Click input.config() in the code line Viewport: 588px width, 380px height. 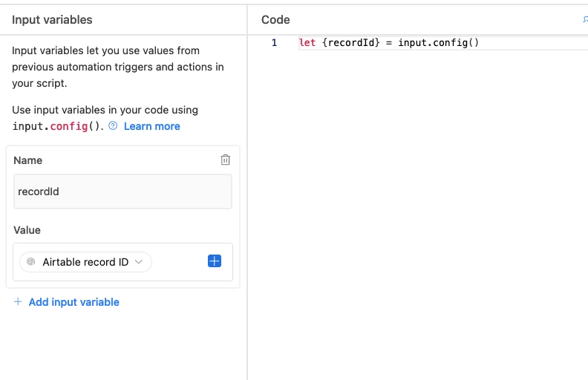click(438, 43)
